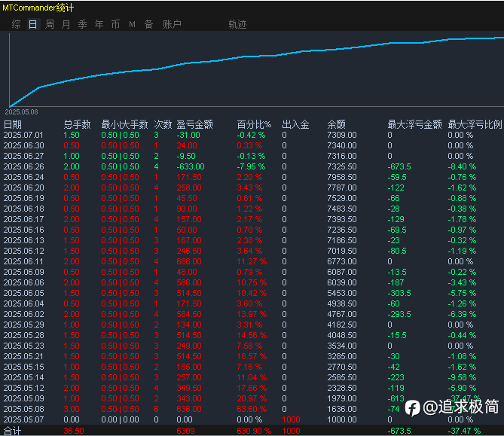Click the blue equity curve line
504x436 pixels.
click(x=257, y=57)
